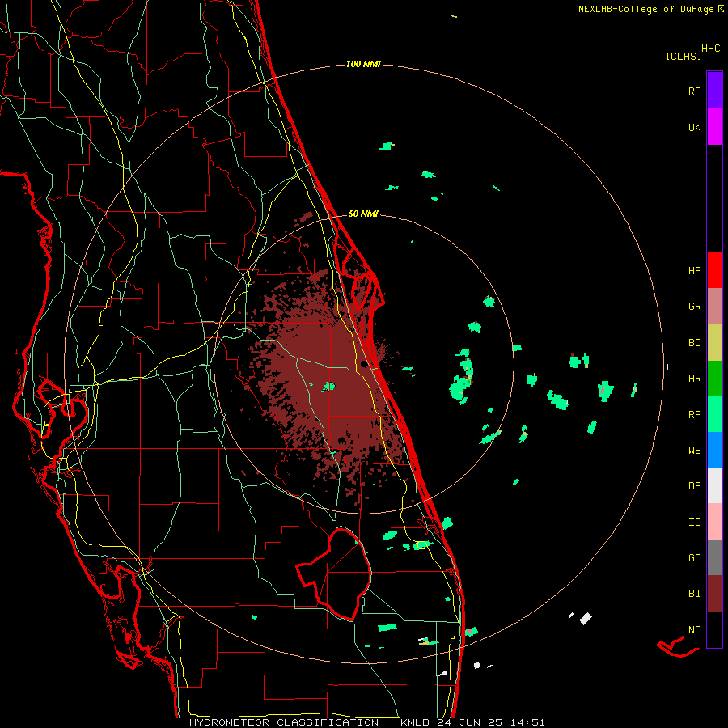The height and width of the screenshot is (728, 728).
Task: Click the HA red legend swatch
Action: (714, 270)
